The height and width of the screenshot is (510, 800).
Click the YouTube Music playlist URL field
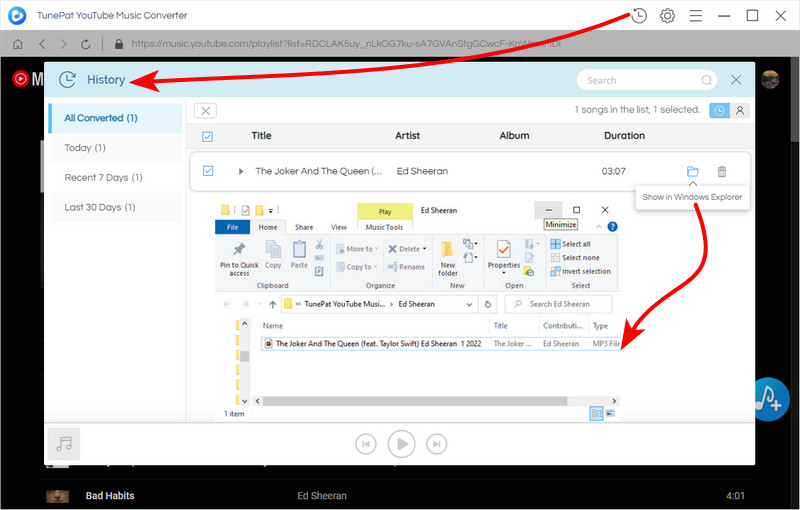pyautogui.click(x=346, y=44)
